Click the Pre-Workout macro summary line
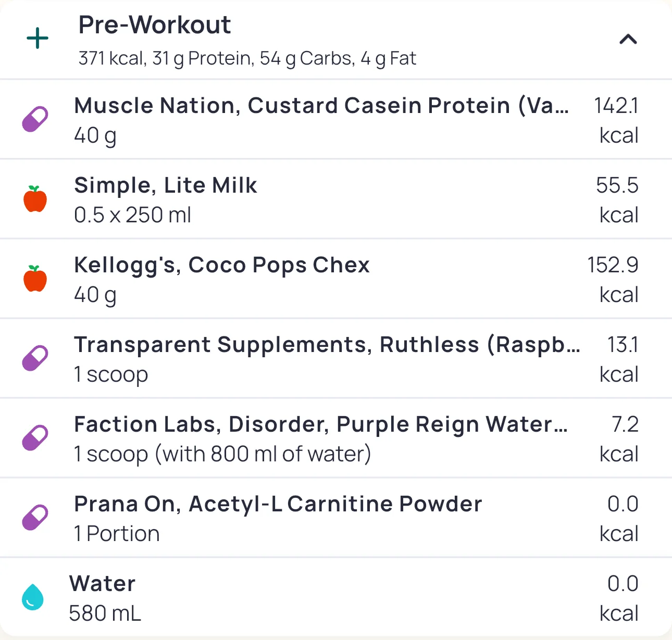672x640 pixels. click(247, 58)
